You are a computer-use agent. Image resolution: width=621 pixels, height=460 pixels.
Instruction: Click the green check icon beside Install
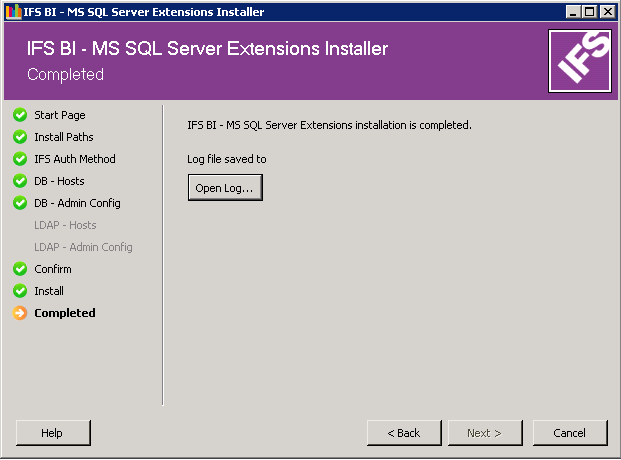[20, 291]
